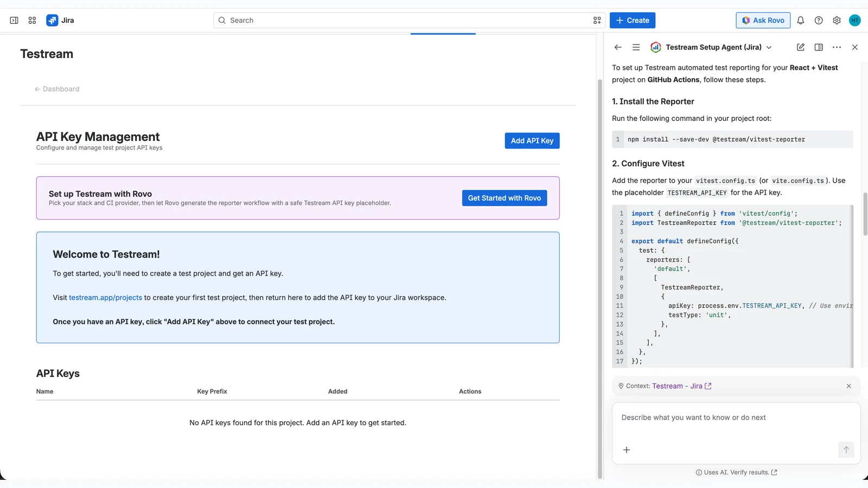
Task: Open more options ellipsis in Rovo panel
Action: (x=837, y=47)
